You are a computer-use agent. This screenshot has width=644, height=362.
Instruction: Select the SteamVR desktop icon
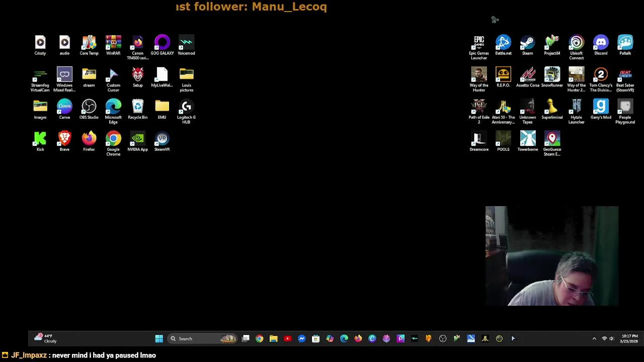pyautogui.click(x=162, y=142)
